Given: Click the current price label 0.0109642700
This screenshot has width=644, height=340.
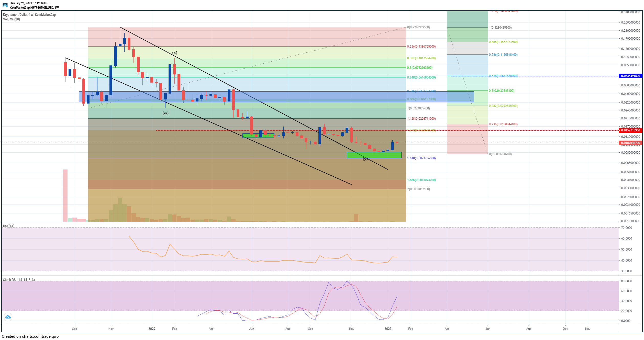Looking at the screenshot, I should point(630,143).
